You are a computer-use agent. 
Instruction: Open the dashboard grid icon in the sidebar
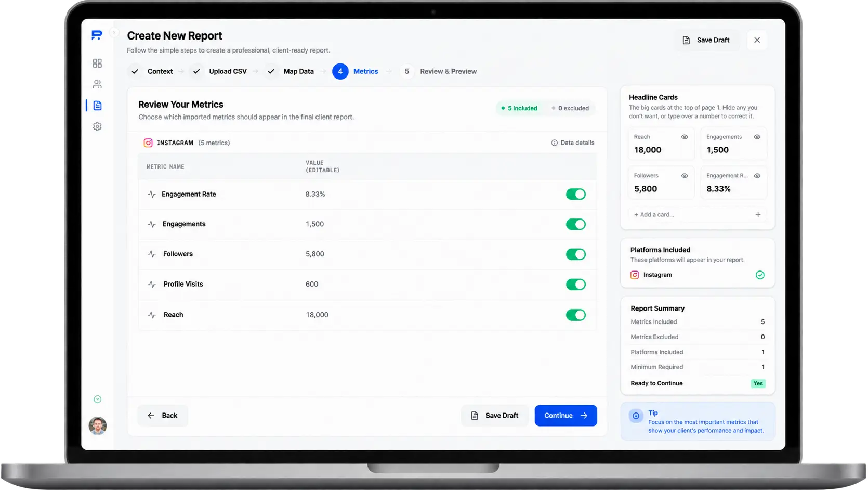click(97, 63)
